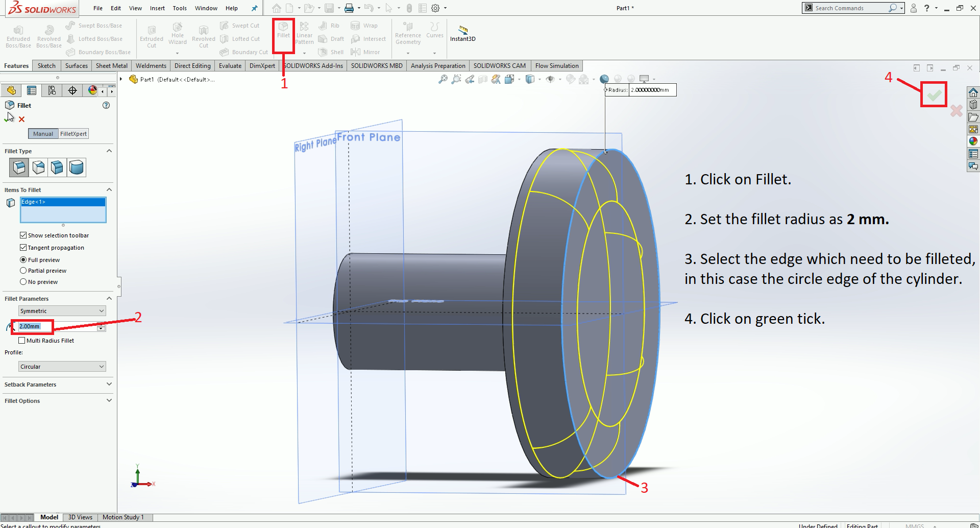Click the Radius callout value box in viewport
980x528 pixels.
point(652,90)
